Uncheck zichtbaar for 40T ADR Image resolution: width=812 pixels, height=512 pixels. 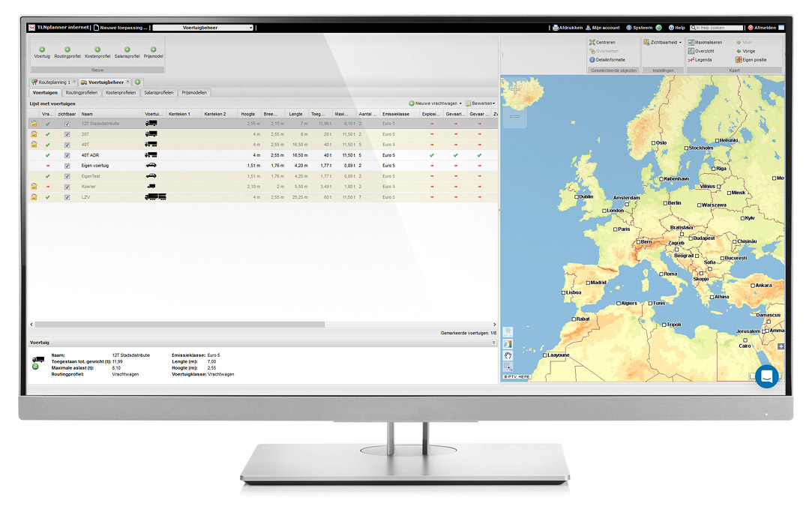pyautogui.click(x=67, y=155)
